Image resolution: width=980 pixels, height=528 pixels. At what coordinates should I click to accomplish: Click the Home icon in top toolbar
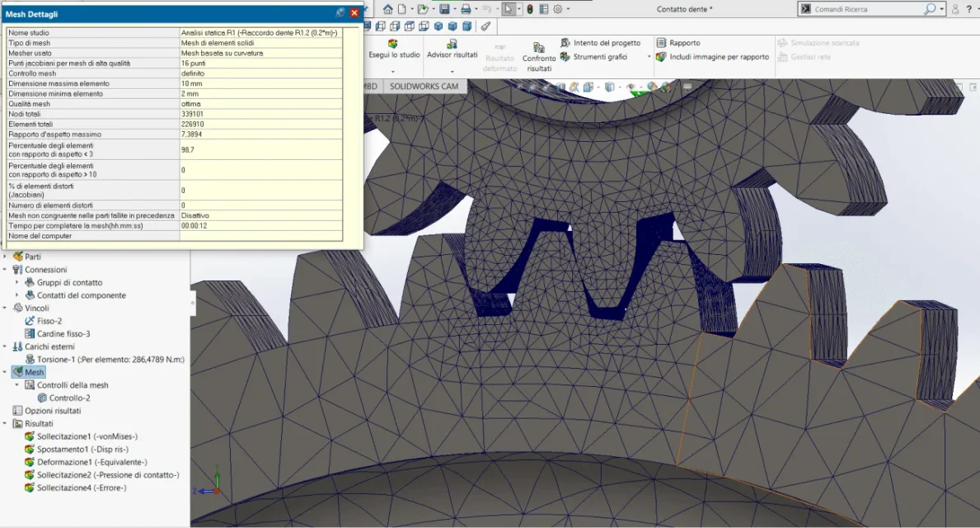[387, 9]
